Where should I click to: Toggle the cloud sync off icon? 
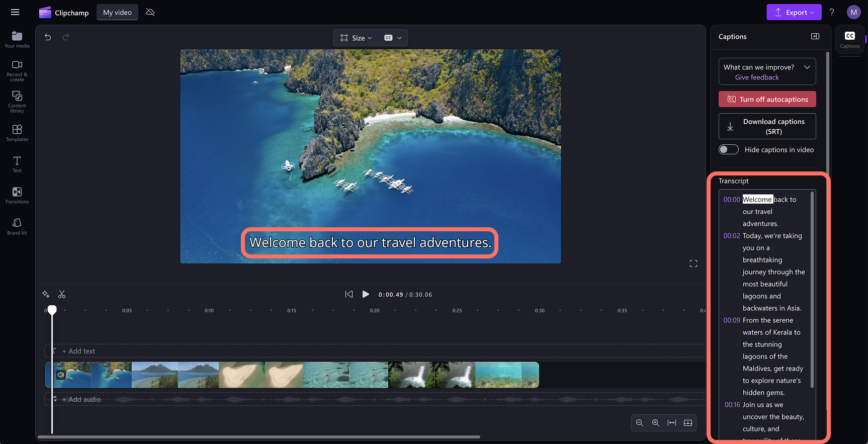150,12
